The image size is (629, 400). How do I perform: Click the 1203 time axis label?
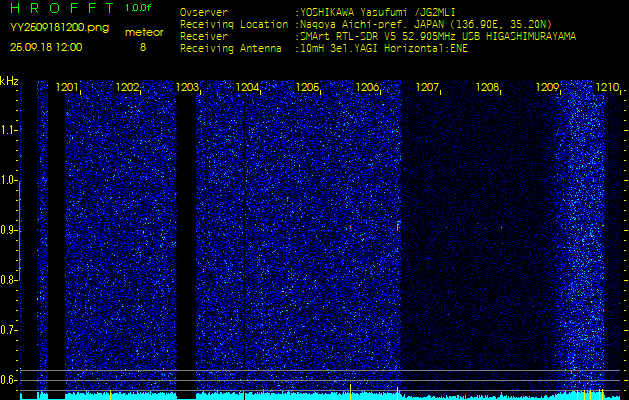pos(187,87)
